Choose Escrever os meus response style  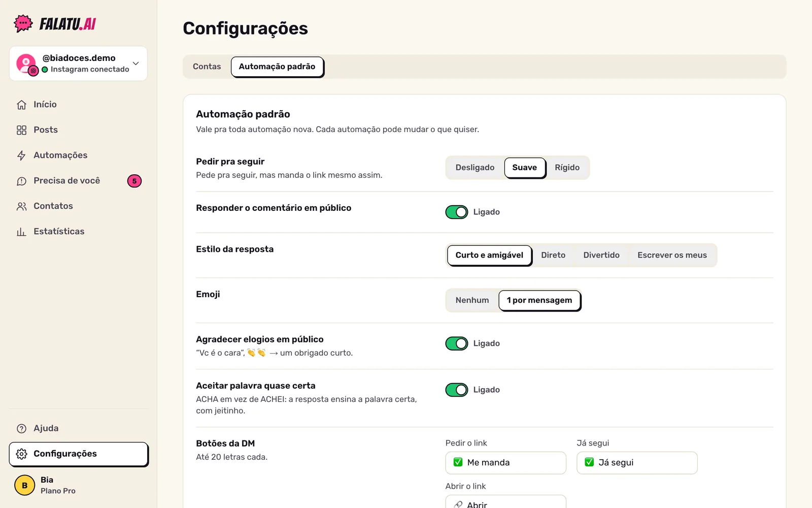click(672, 255)
